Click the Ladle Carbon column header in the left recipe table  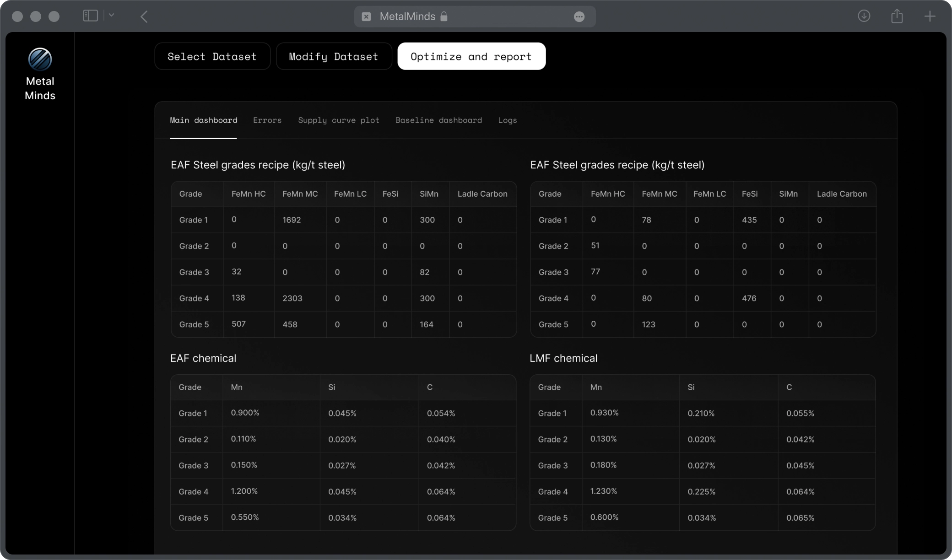pyautogui.click(x=482, y=194)
